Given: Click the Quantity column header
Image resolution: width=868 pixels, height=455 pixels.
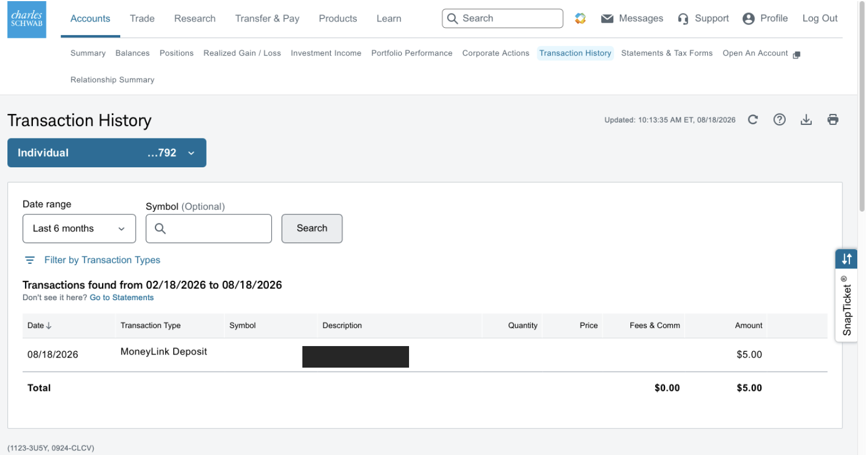Looking at the screenshot, I should pyautogui.click(x=523, y=326).
